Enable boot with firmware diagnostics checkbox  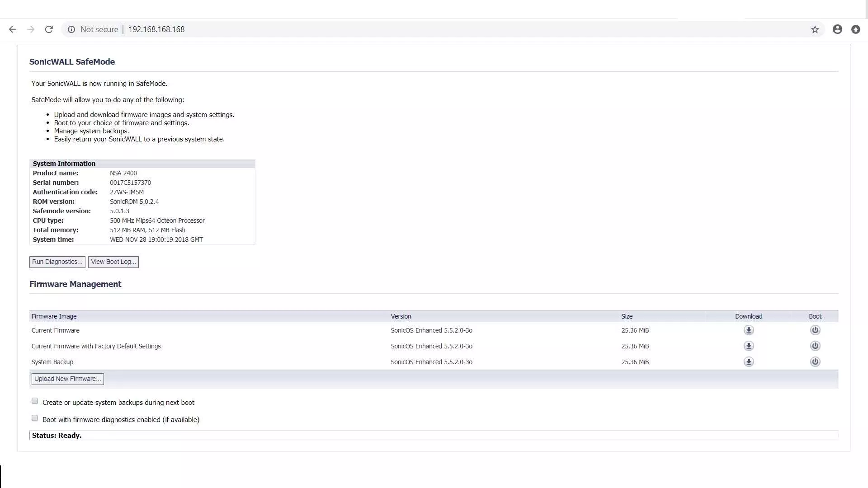point(35,418)
